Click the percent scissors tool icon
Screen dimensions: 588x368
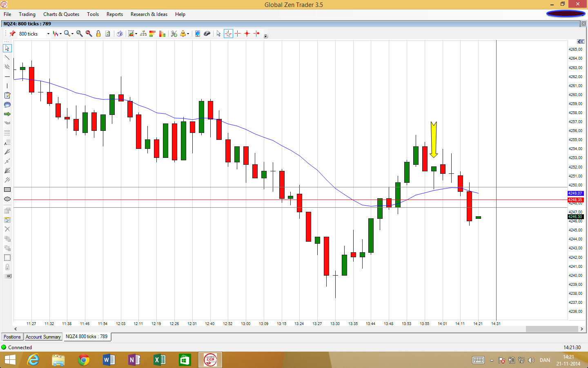174,34
